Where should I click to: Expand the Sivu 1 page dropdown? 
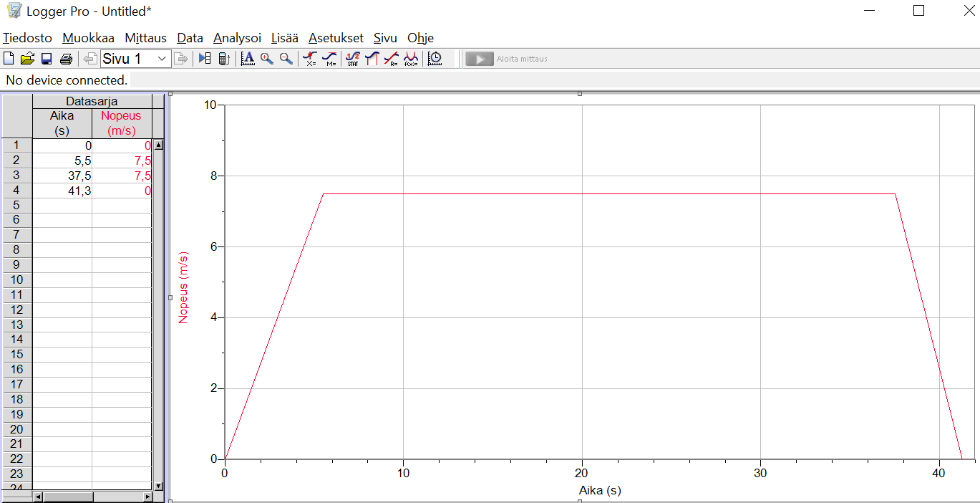coord(162,59)
